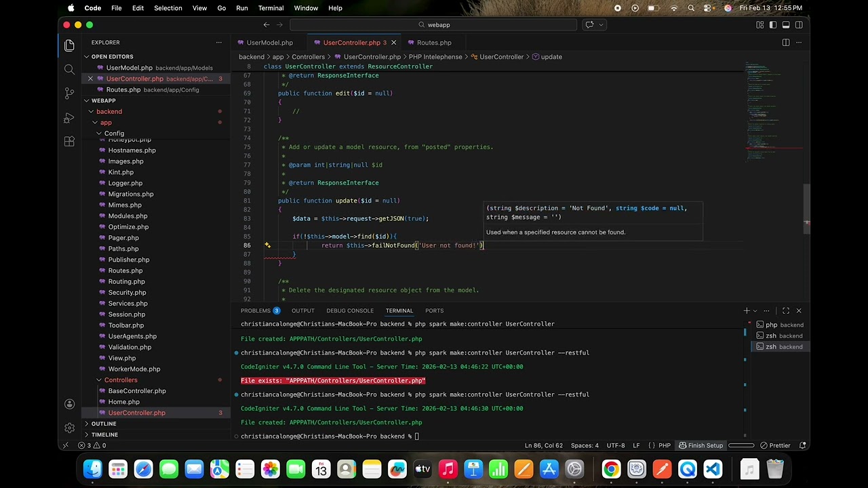
Task: Open the Copilot chat icon
Action: click(589, 25)
